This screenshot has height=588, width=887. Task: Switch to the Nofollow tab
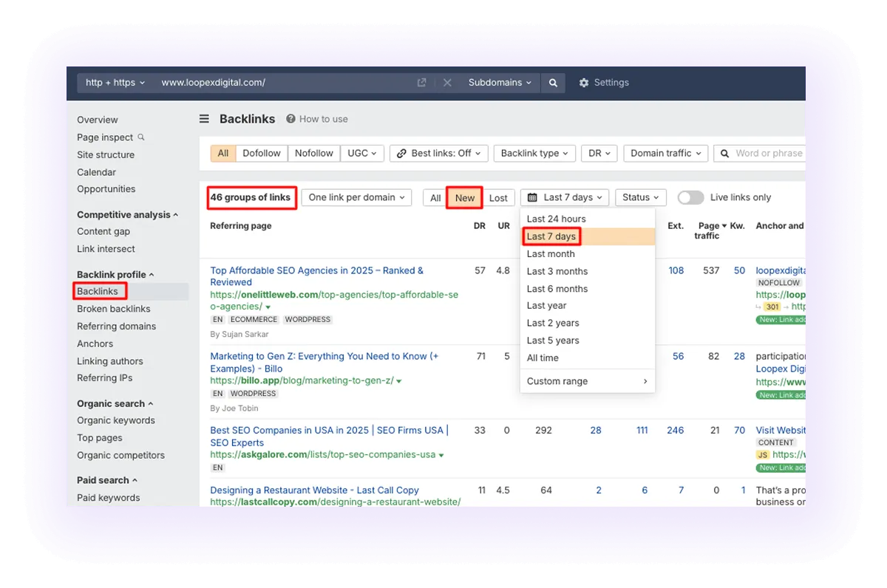(x=313, y=153)
